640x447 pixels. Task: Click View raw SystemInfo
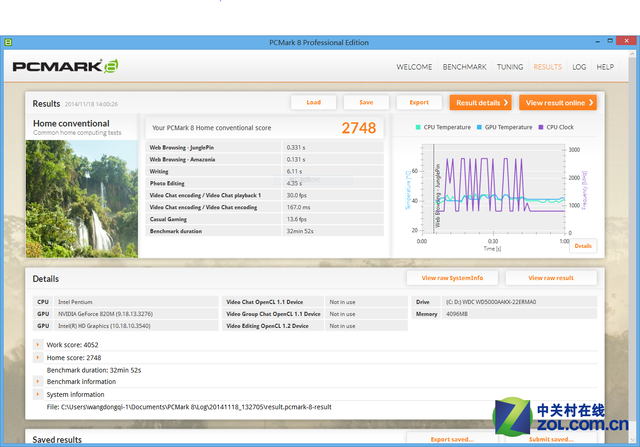pyautogui.click(x=452, y=278)
